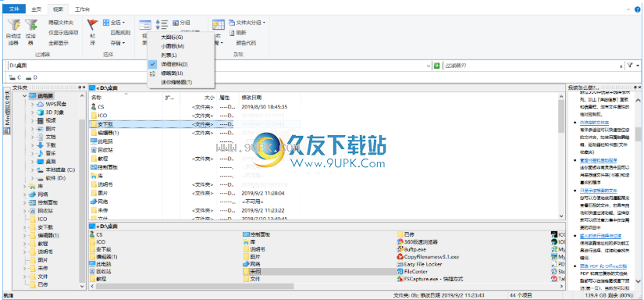The height and width of the screenshot is (300, 644).
Task: Select 安下载 row in upper list
Action: (194, 124)
